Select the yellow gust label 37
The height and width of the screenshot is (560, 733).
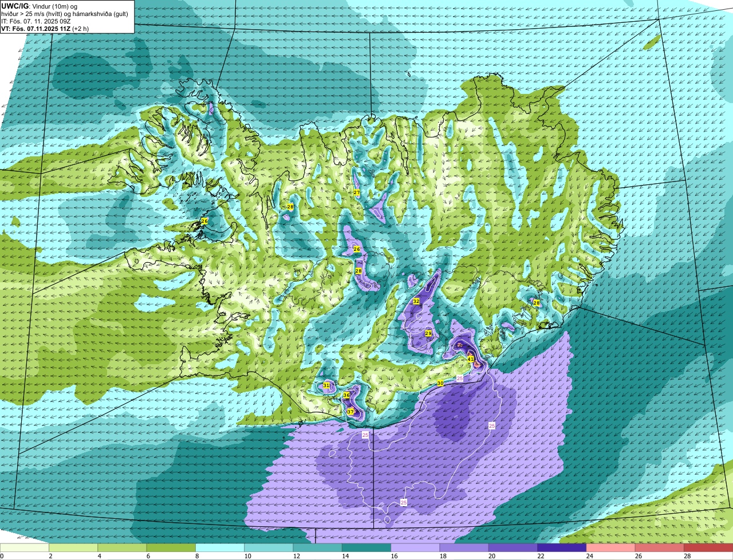pyautogui.click(x=350, y=412)
